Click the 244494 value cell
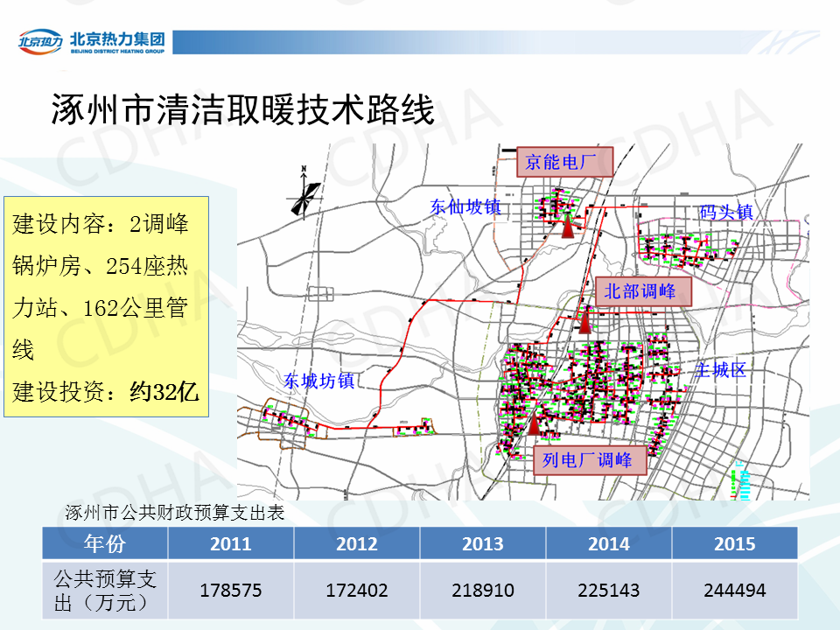The width and height of the screenshot is (840, 630). (x=734, y=591)
